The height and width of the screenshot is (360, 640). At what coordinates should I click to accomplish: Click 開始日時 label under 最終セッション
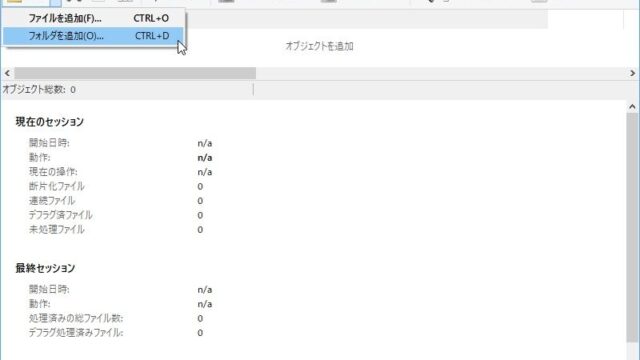[x=49, y=289]
